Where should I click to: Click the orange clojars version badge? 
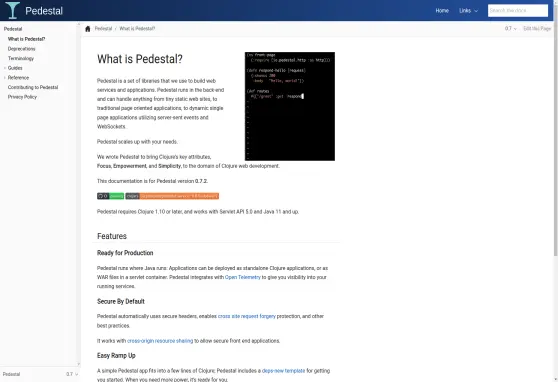tap(172, 196)
